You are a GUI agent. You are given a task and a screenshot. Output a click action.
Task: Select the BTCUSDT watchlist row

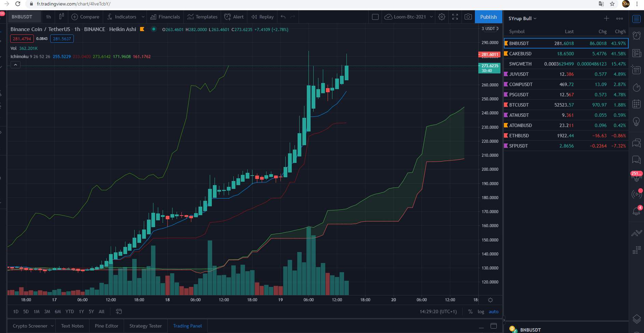click(566, 105)
